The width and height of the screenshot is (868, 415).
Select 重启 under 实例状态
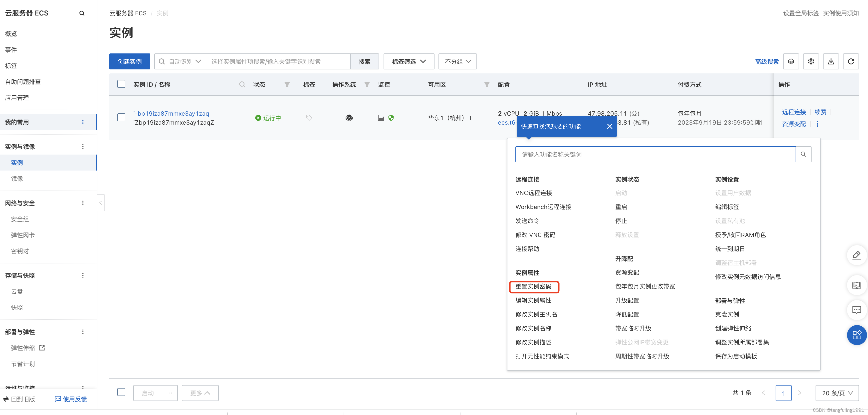point(621,207)
